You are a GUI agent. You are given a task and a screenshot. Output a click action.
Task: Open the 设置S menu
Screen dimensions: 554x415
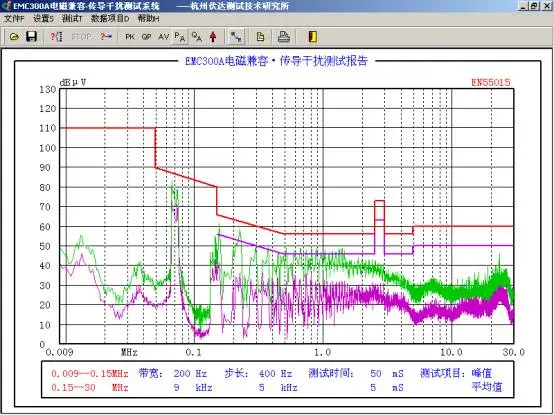pos(43,18)
